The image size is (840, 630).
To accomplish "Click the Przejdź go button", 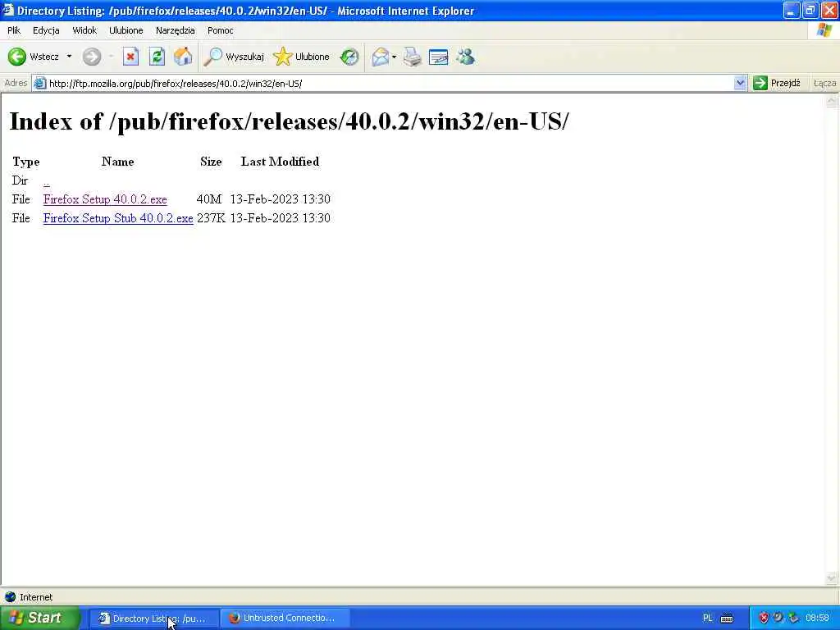I will tap(776, 83).
